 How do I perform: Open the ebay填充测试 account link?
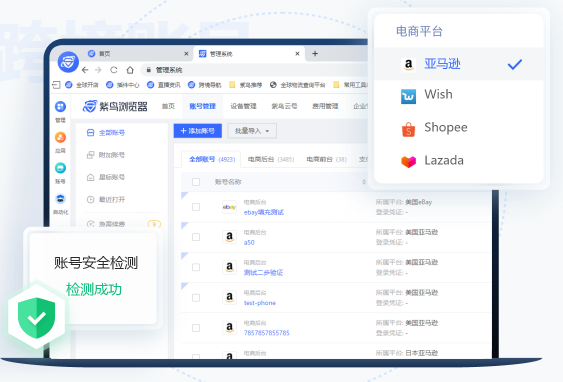coord(264,213)
